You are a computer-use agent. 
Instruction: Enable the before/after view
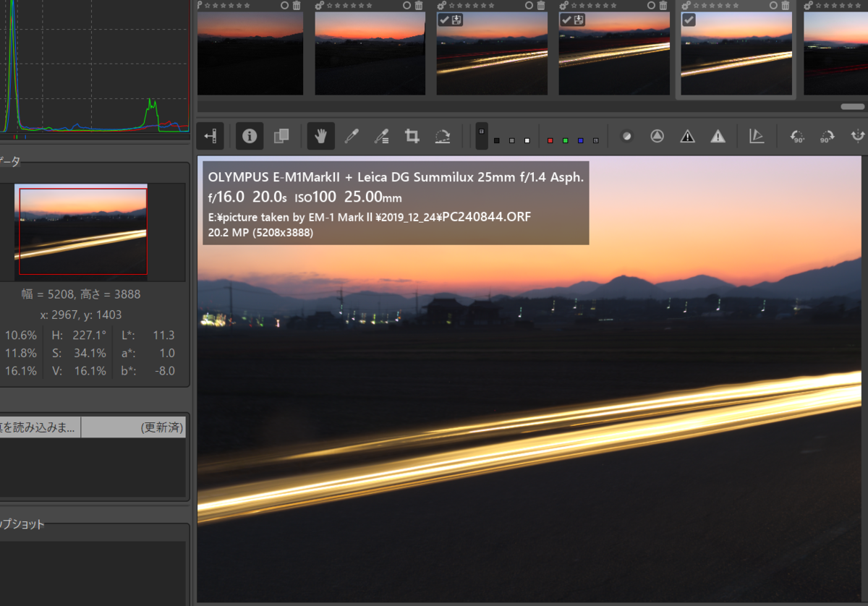(x=281, y=136)
